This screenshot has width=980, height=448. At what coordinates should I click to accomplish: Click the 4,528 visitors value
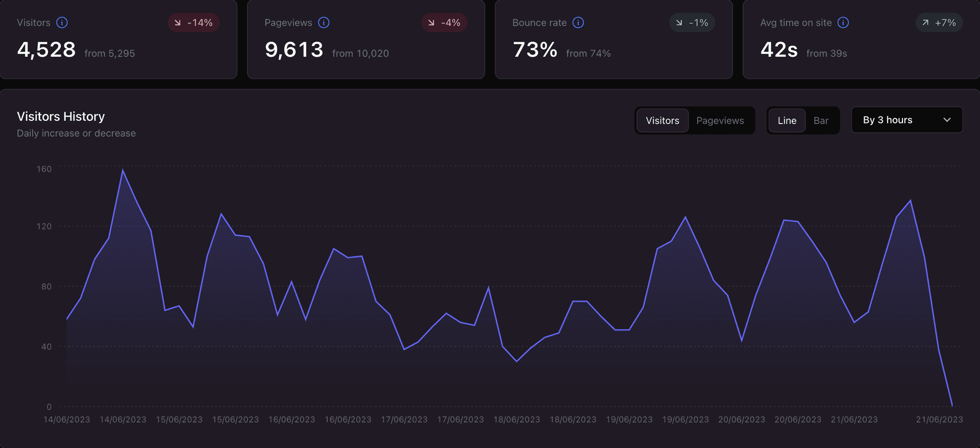click(46, 50)
